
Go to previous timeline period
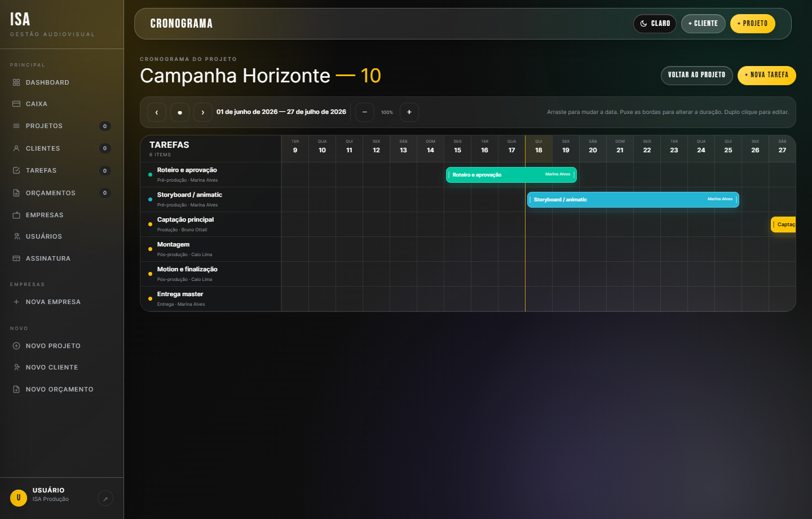pos(157,112)
